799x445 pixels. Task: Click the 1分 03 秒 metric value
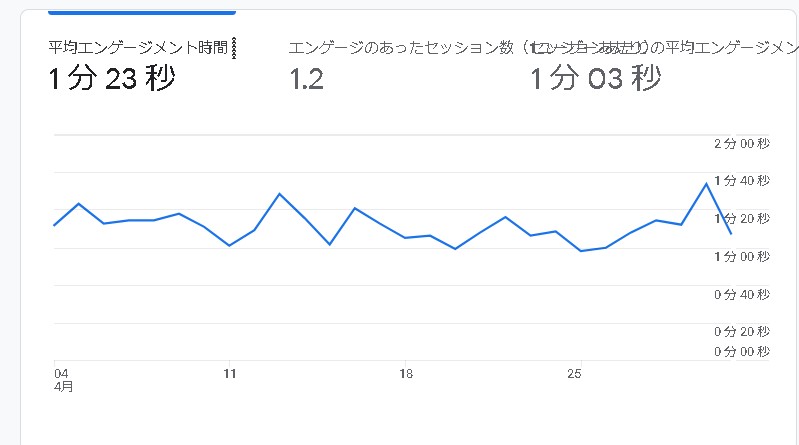595,79
